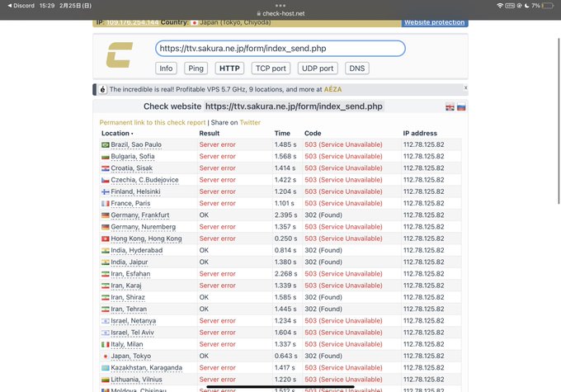Open Permanent link to this check report
Screen dimensions: 561x392
click(153, 122)
